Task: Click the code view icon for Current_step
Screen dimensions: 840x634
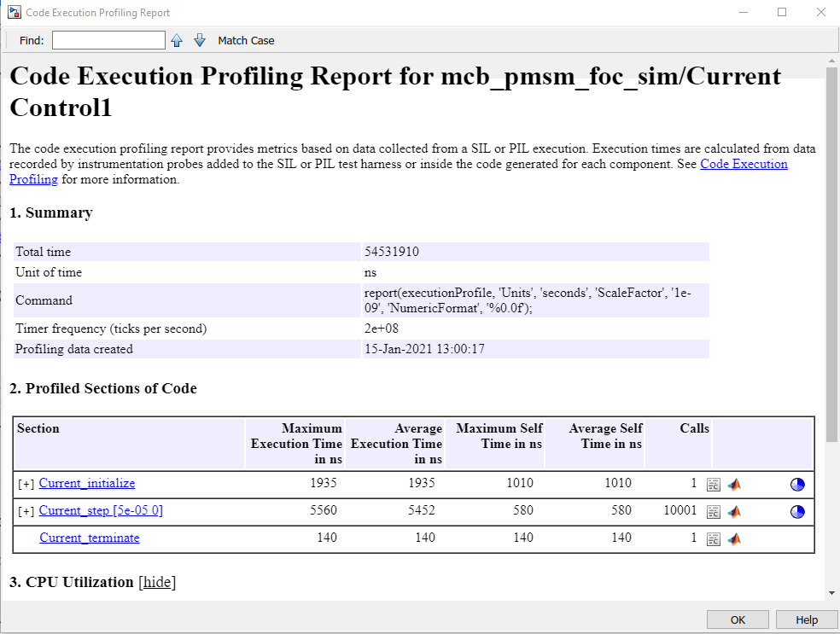Action: click(x=714, y=512)
